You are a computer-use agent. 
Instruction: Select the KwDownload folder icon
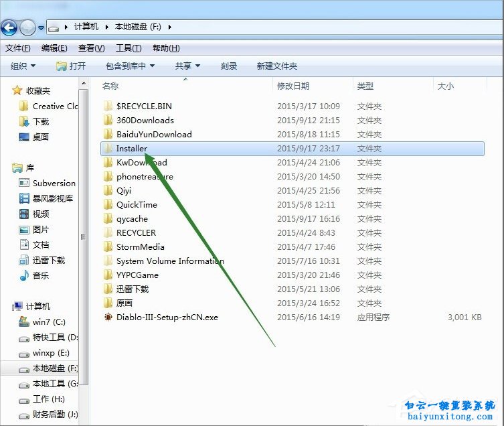point(108,162)
